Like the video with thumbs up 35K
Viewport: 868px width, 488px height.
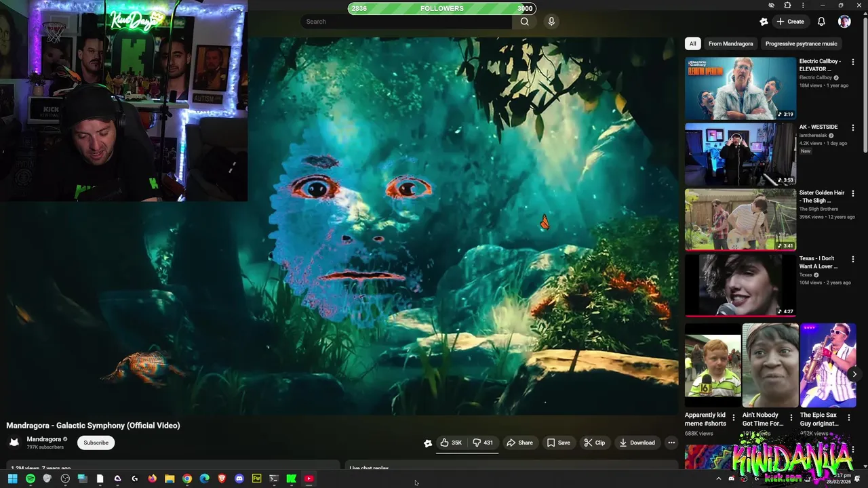[451, 443]
